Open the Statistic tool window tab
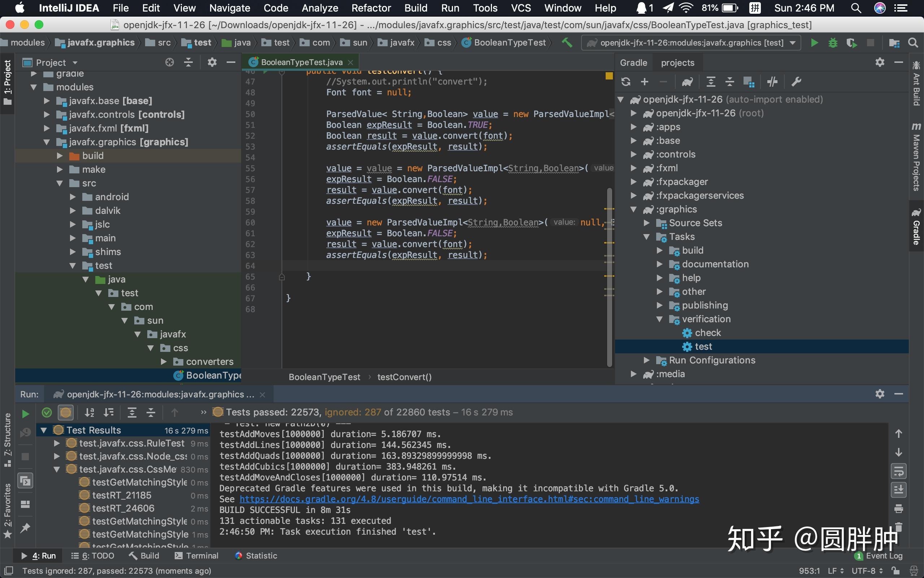This screenshot has width=924, height=578. tap(256, 556)
